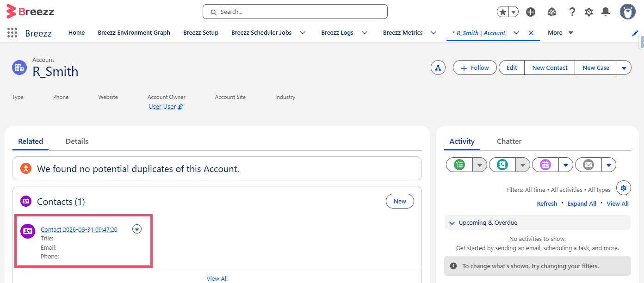This screenshot has height=283, width=644.
Task: Click New in the Contacts card
Action: click(x=400, y=201)
